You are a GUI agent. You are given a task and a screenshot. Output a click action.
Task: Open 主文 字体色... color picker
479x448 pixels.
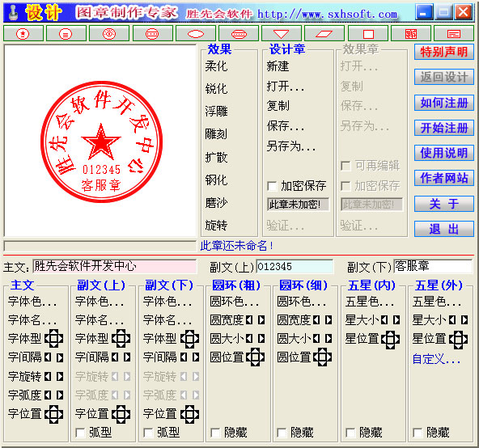click(x=32, y=302)
